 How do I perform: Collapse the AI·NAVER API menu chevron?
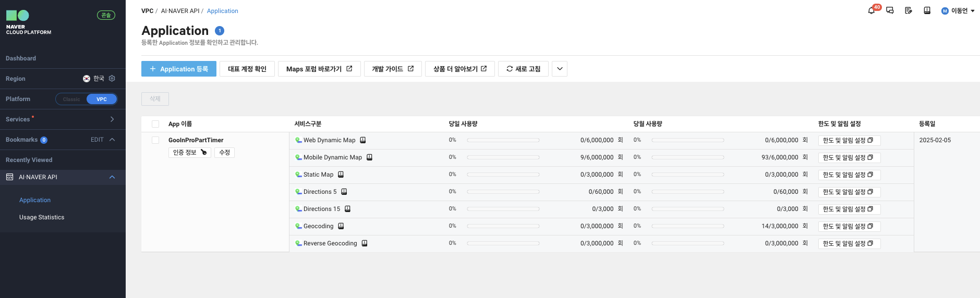pyautogui.click(x=112, y=177)
